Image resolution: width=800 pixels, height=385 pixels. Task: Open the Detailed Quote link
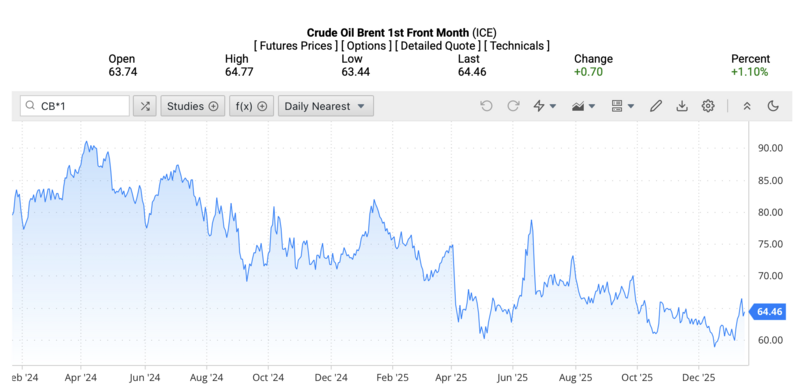[438, 46]
